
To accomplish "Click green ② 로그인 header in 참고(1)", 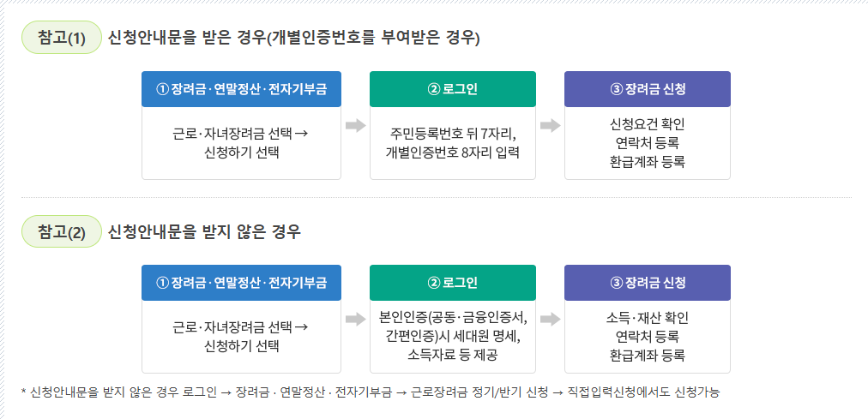I will (x=453, y=89).
